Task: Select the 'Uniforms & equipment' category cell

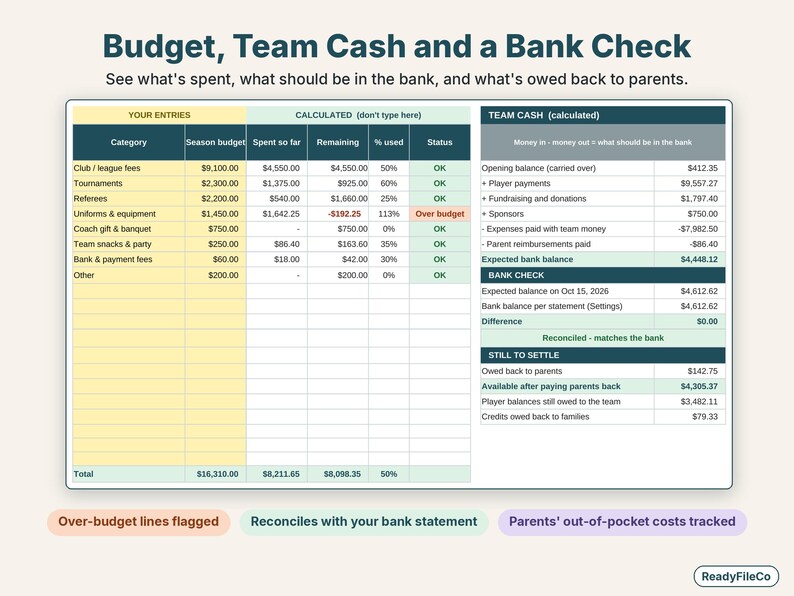Action: pos(129,214)
